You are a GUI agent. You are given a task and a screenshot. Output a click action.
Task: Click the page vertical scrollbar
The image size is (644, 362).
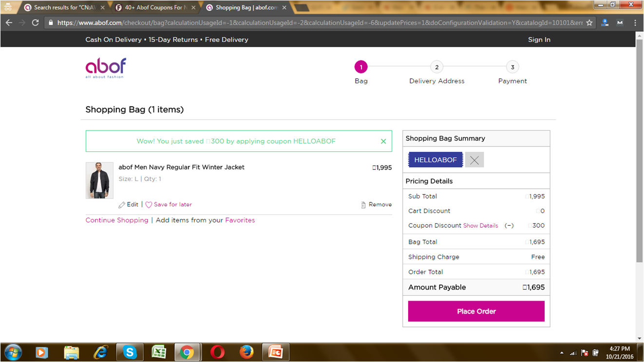coord(639,151)
